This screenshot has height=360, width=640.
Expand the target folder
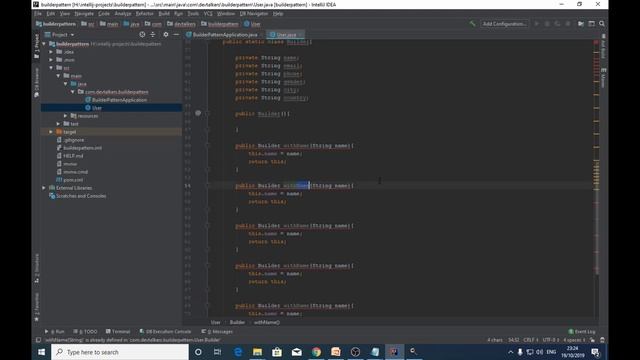pyautogui.click(x=51, y=132)
